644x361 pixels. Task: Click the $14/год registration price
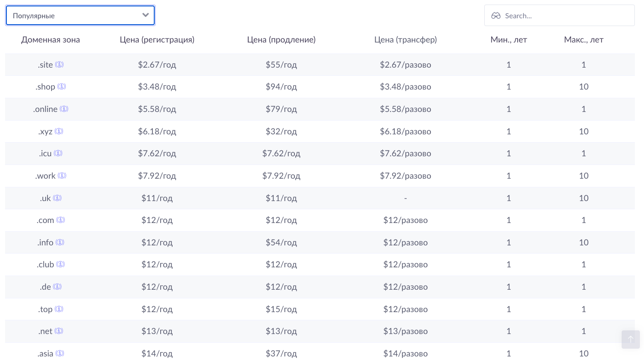(157, 354)
